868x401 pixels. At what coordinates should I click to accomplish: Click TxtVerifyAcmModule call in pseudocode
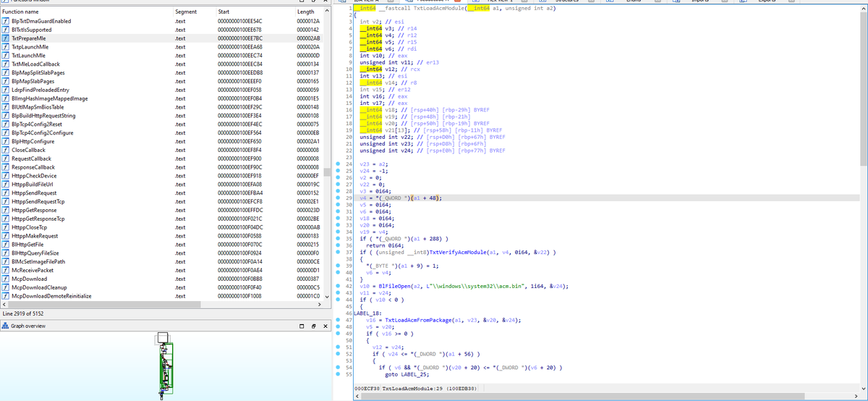coord(457,251)
